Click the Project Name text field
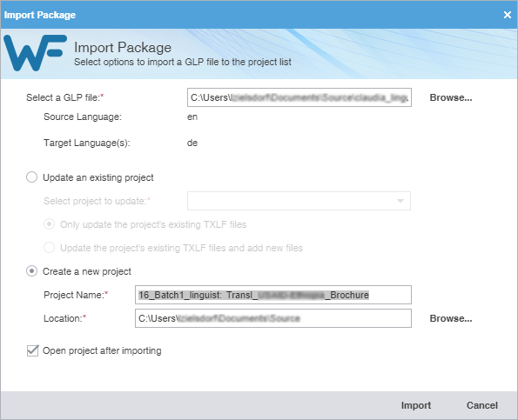This screenshot has height=420, width=518. click(273, 295)
